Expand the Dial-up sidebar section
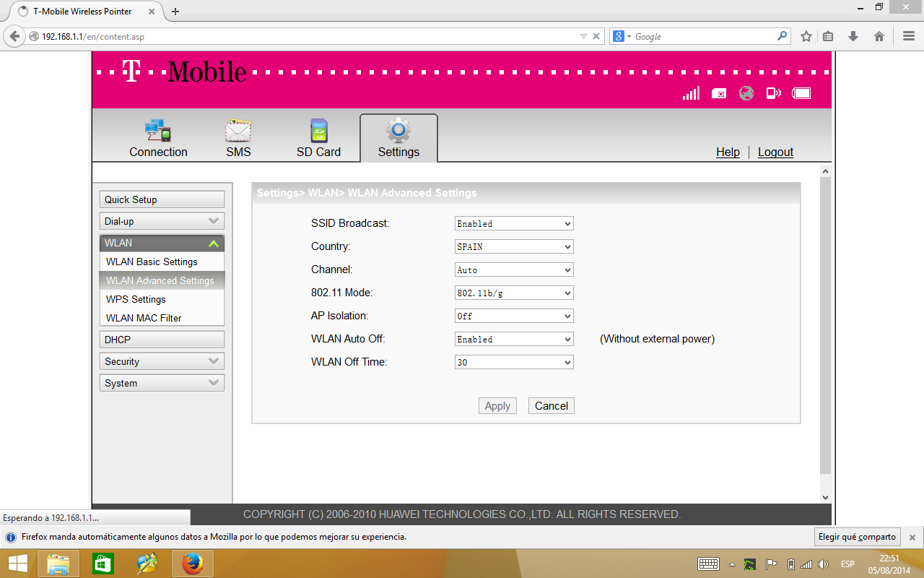The image size is (924, 578). tap(162, 221)
